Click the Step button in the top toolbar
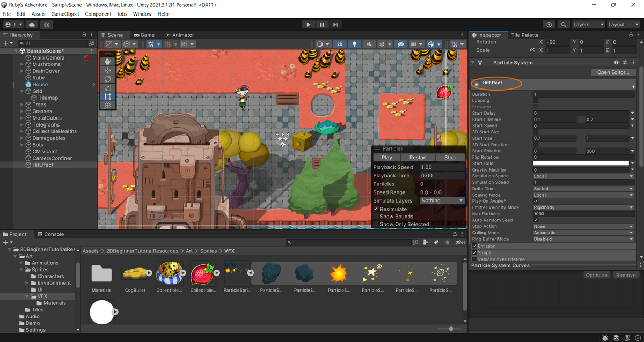The height and width of the screenshot is (342, 644). tap(335, 24)
